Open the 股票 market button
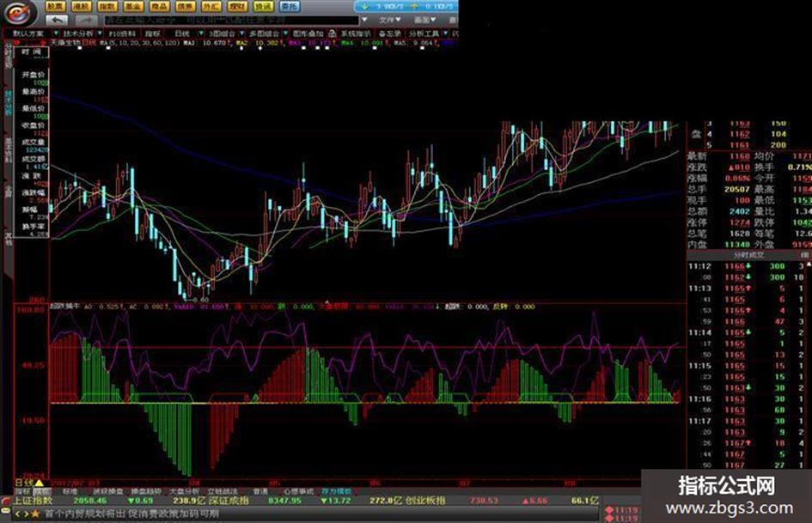The width and height of the screenshot is (812, 523). pos(55,6)
